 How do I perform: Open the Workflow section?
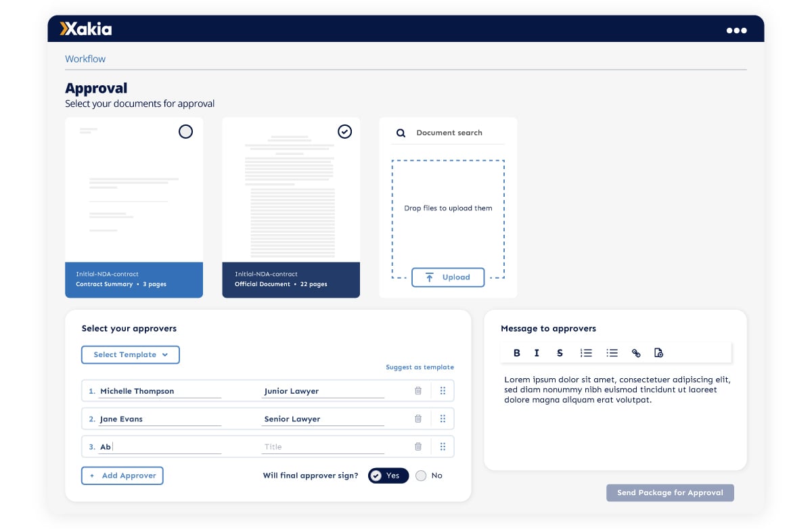pos(85,59)
